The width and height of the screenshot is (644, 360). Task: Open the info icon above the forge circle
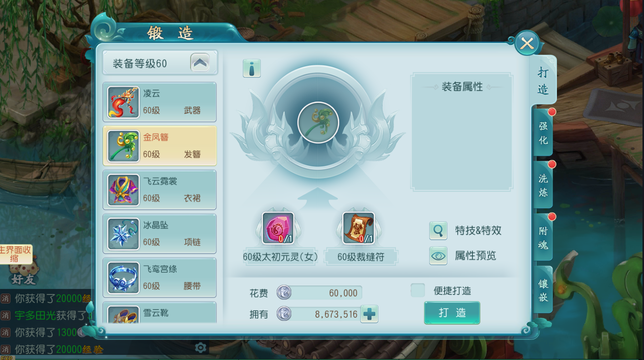252,68
